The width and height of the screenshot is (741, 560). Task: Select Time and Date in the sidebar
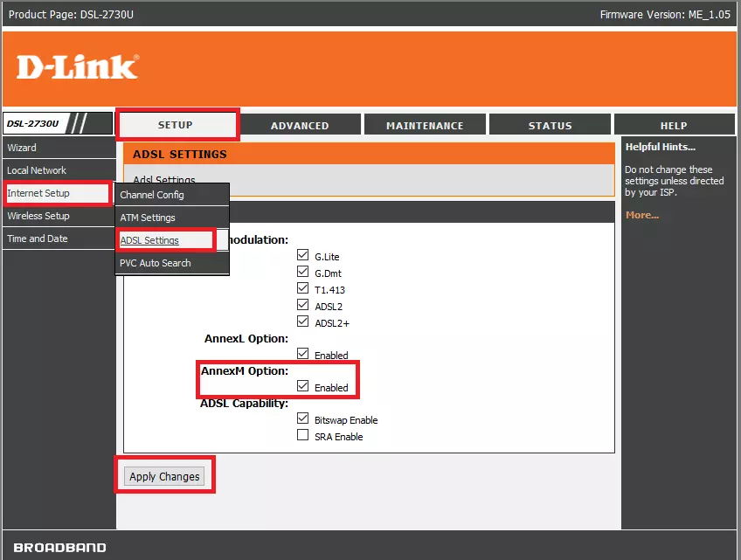pyautogui.click(x=59, y=239)
